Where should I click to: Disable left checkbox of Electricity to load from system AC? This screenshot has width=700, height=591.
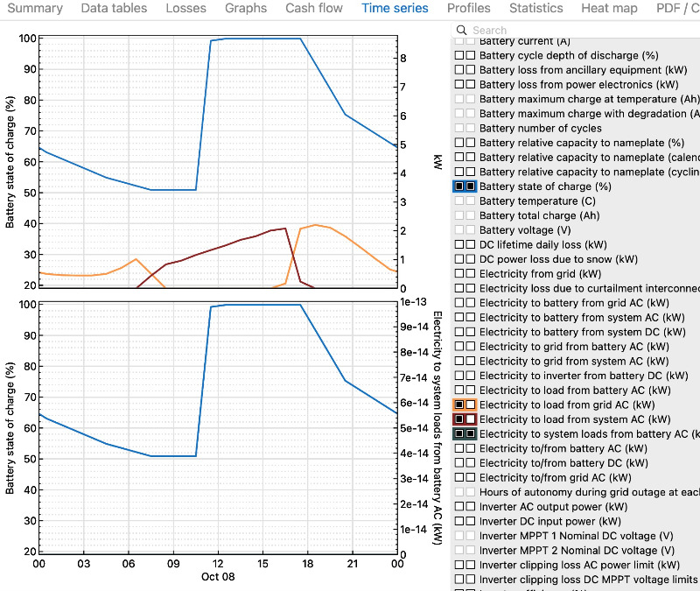[459, 419]
